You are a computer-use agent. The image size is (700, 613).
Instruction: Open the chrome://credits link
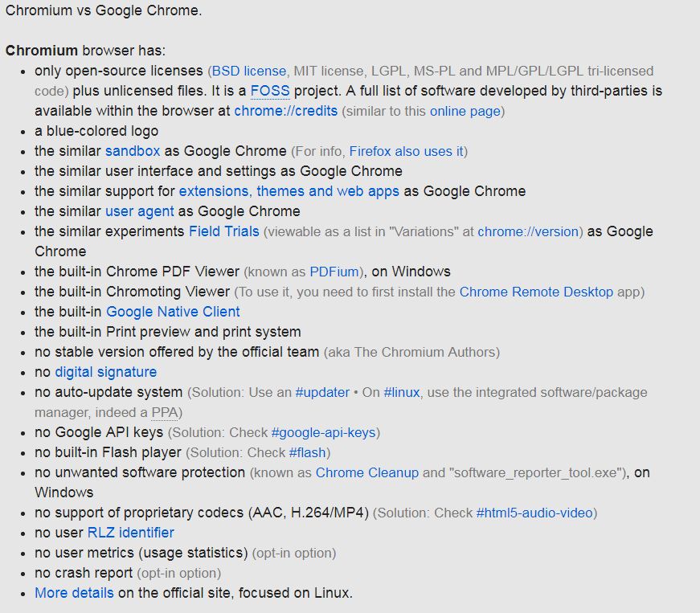pyautogui.click(x=285, y=111)
